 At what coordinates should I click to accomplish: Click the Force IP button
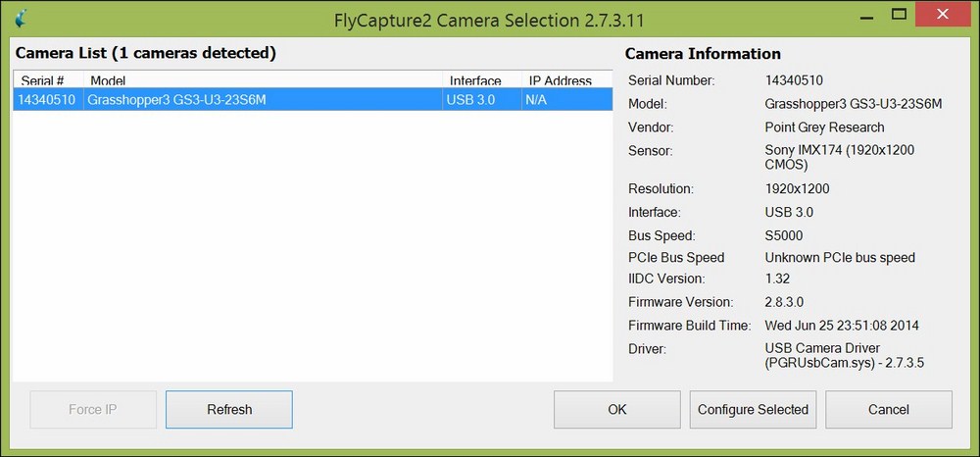pyautogui.click(x=93, y=410)
